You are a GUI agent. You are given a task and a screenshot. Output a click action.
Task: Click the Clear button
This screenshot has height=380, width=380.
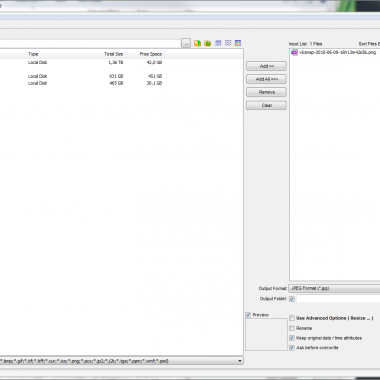266,105
